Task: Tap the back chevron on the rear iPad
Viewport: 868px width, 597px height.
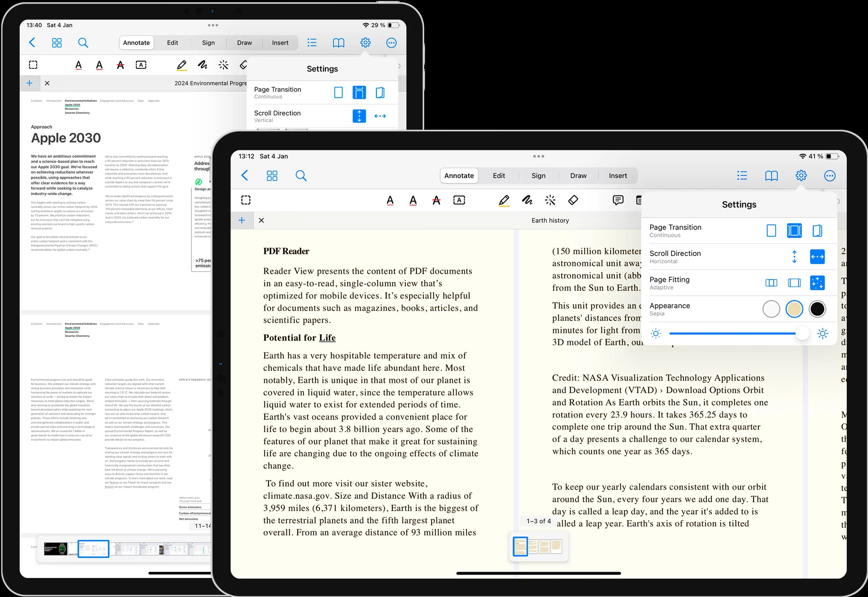Action: tap(32, 43)
